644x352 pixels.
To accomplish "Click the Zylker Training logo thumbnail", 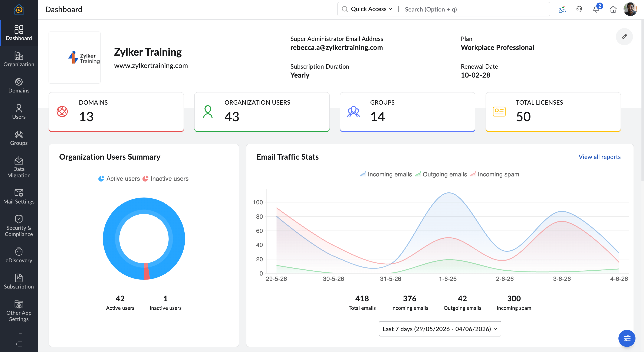I will pos(75,58).
